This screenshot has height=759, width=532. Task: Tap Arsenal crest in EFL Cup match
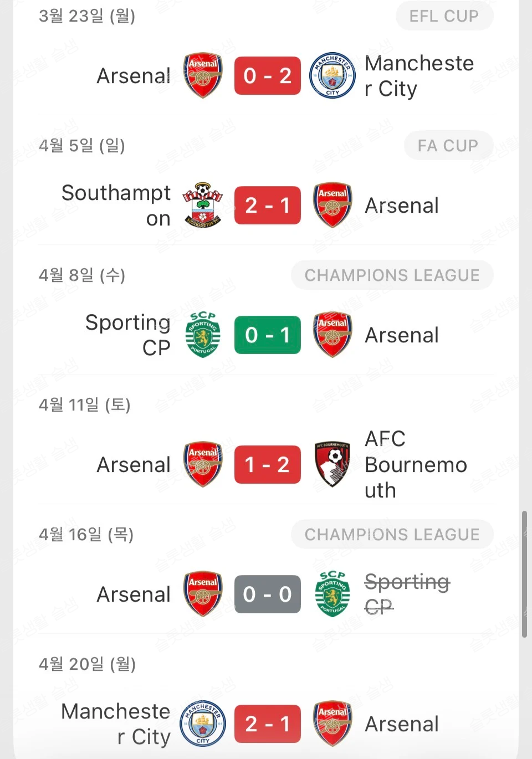pyautogui.click(x=203, y=76)
